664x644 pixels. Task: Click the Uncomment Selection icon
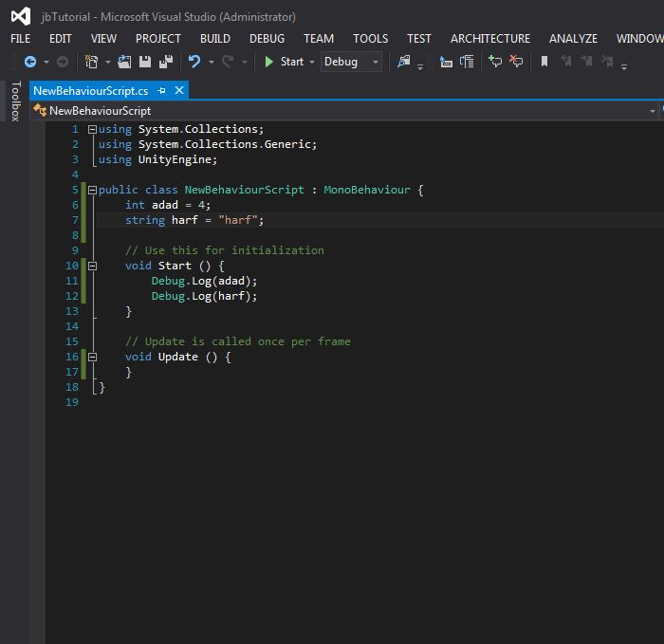pos(516,62)
